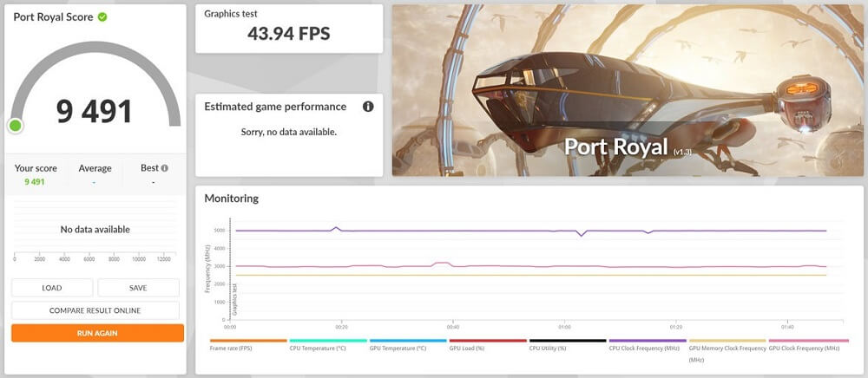Click the LOAD button
The height and width of the screenshot is (378, 868).
[x=52, y=288]
